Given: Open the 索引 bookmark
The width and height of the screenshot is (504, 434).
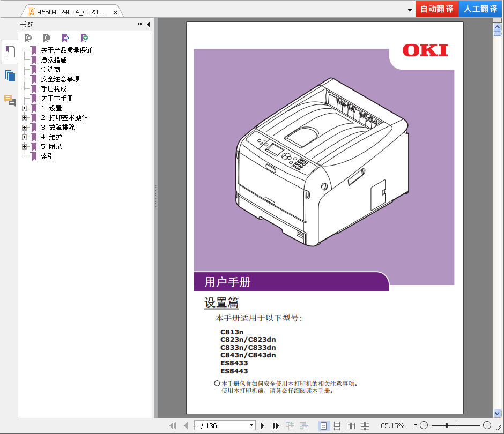Looking at the screenshot, I should click(47, 156).
